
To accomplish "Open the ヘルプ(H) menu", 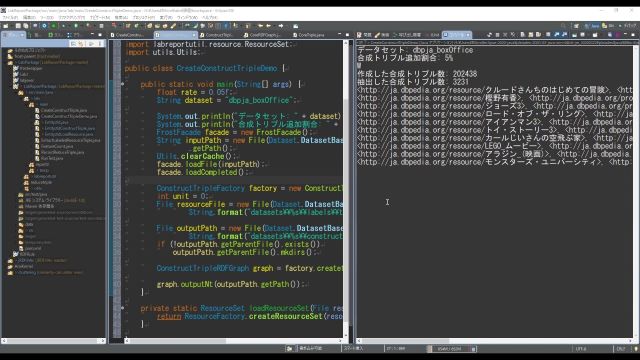I will click(x=210, y=18).
